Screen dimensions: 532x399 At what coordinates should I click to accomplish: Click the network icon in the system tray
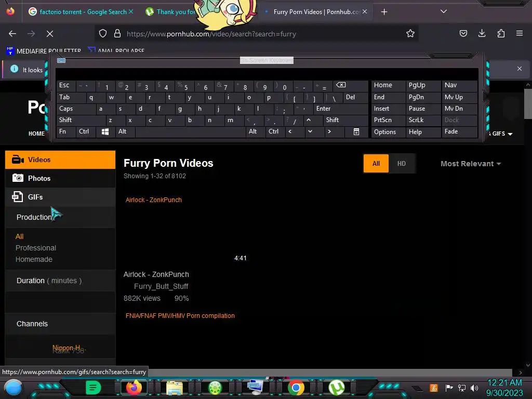pos(462,388)
